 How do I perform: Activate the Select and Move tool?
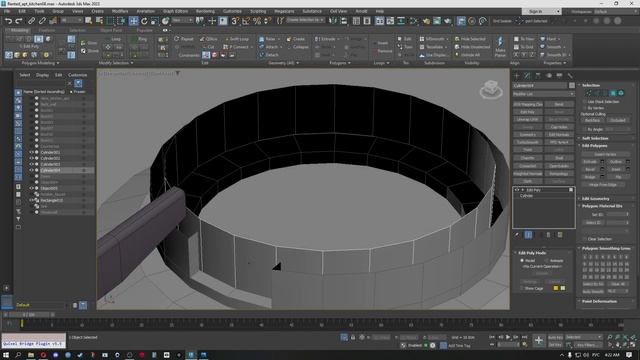(133, 20)
